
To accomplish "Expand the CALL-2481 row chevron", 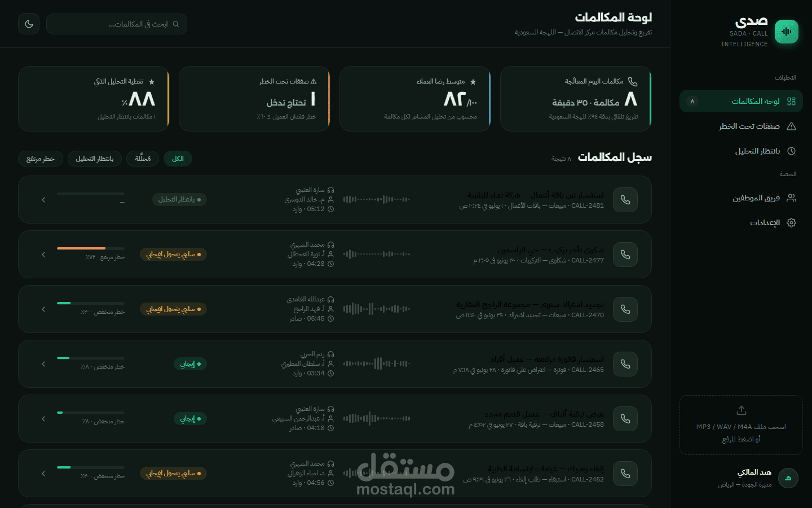I will tap(43, 200).
